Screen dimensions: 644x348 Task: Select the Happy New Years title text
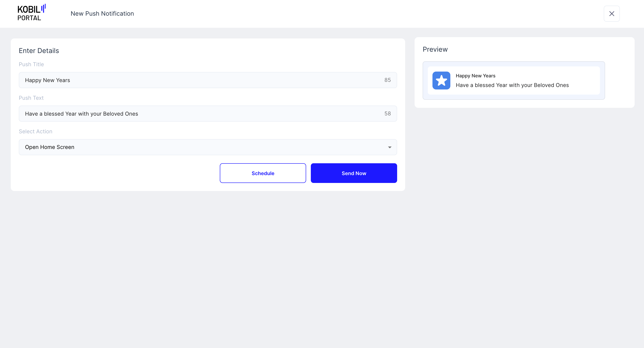point(47,80)
